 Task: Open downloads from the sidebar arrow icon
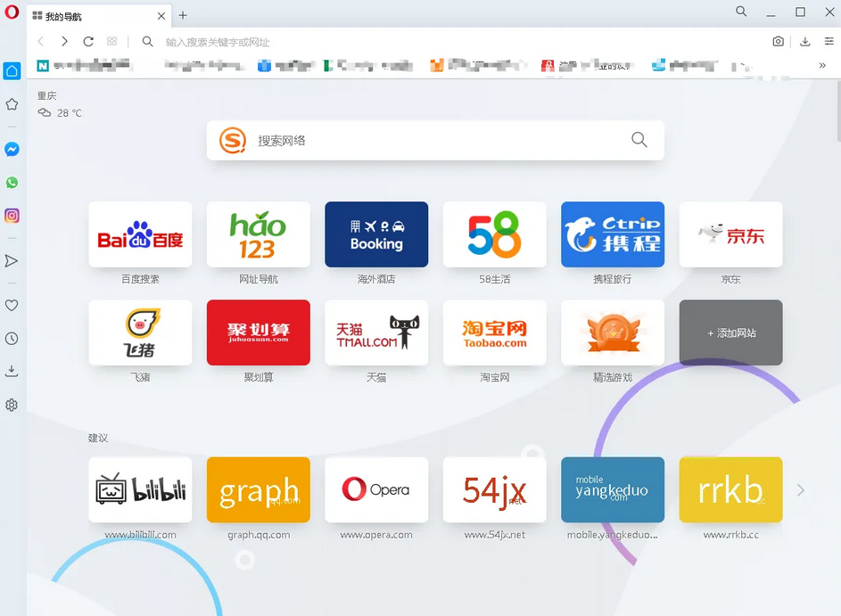pos(12,372)
